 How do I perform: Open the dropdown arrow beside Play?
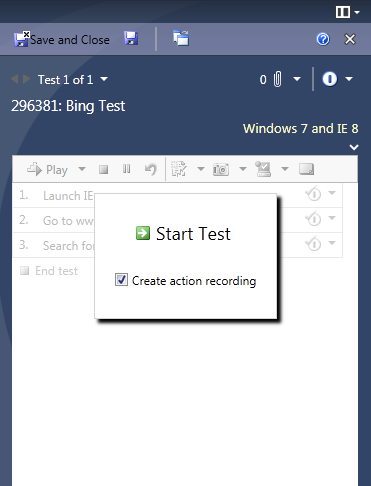[x=82, y=169]
